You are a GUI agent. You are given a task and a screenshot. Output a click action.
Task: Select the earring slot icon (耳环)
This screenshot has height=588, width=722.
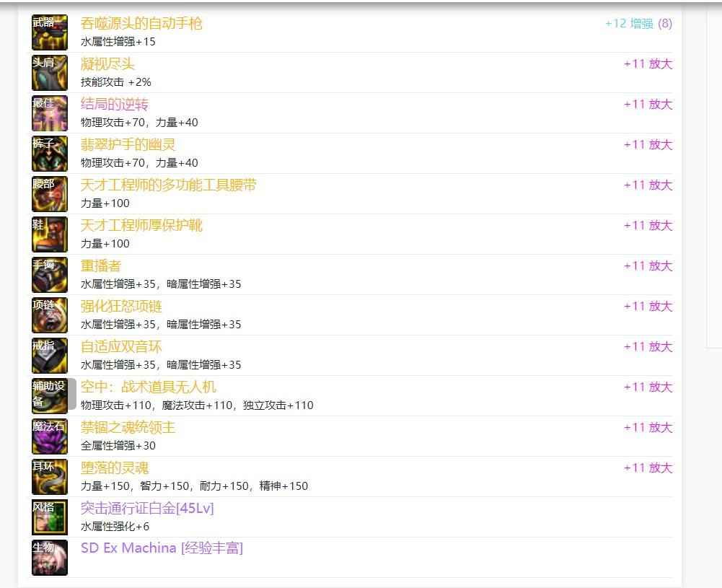point(50,477)
